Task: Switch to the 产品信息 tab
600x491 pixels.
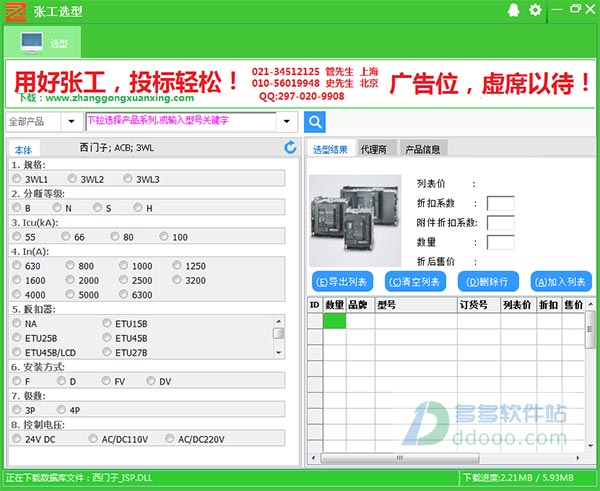Action: pos(423,149)
